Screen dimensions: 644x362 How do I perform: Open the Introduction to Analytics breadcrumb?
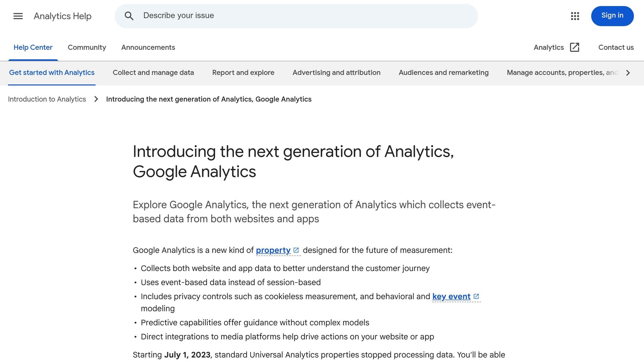[47, 99]
